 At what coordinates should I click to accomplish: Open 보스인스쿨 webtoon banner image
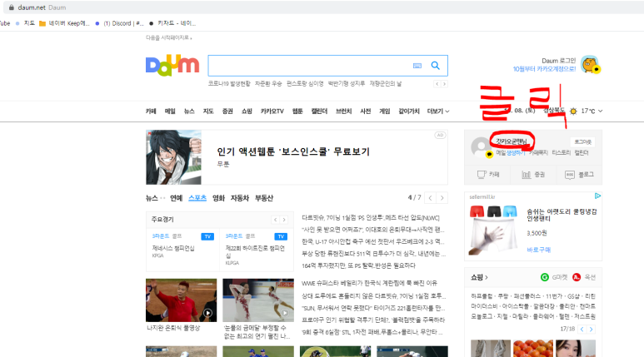[x=174, y=157]
